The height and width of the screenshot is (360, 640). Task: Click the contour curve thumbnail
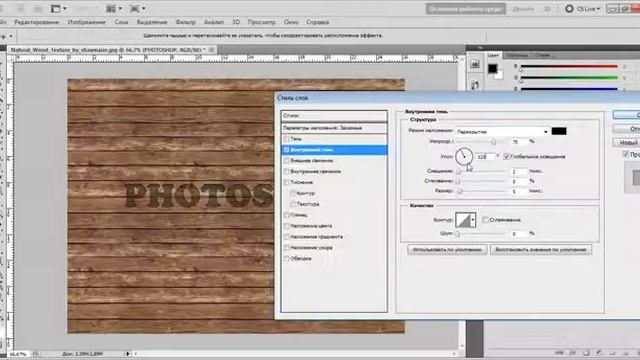pos(463,220)
